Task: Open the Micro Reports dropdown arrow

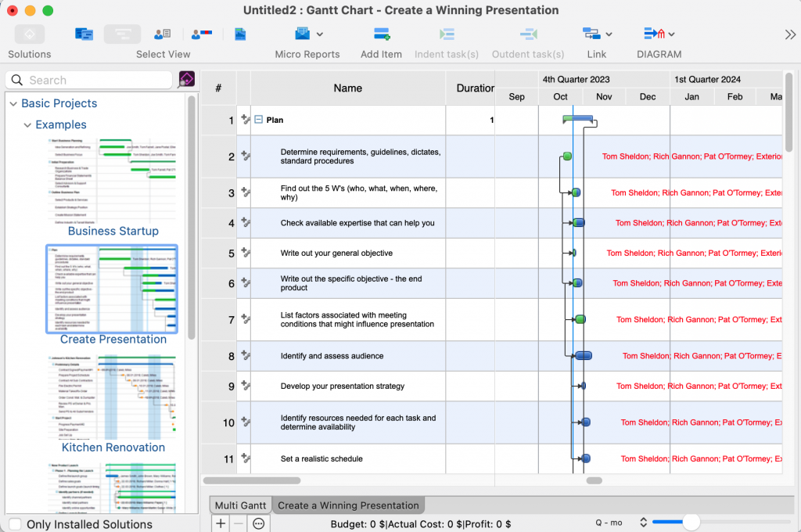Action: [x=320, y=34]
